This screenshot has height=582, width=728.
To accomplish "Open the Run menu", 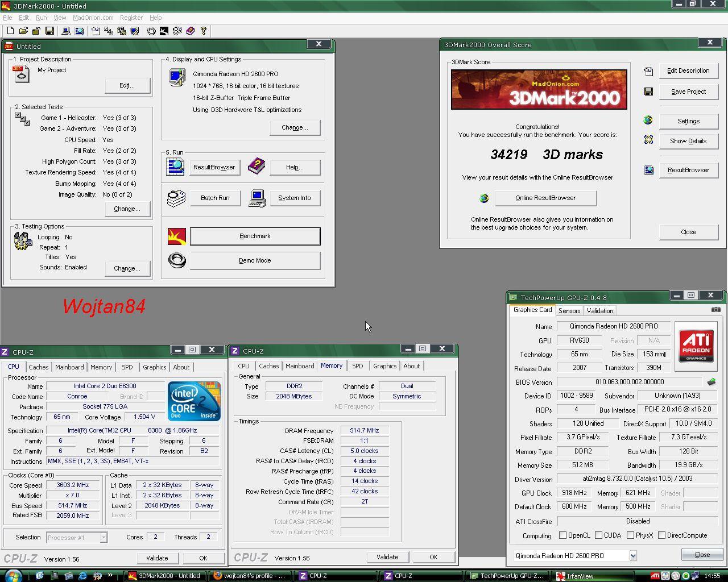I will pyautogui.click(x=42, y=18).
